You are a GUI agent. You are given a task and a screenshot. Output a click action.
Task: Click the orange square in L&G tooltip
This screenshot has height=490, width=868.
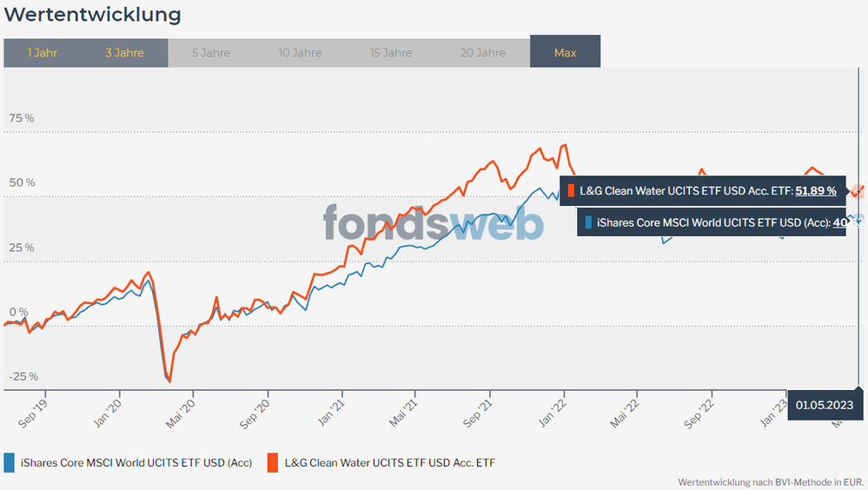(x=572, y=190)
